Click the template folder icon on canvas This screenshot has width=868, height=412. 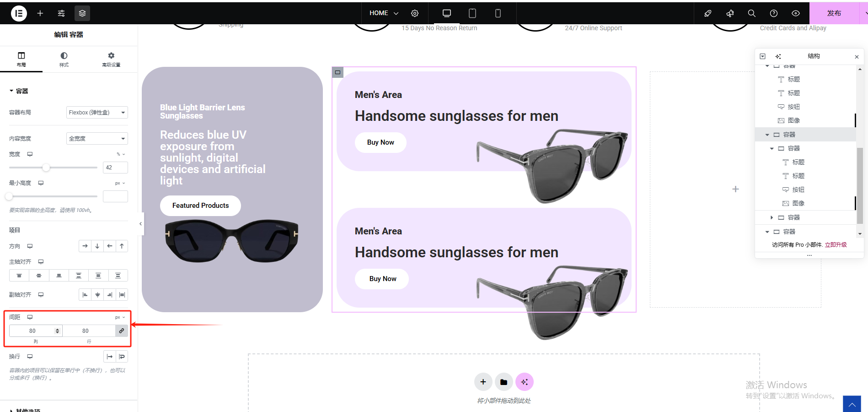tap(504, 382)
